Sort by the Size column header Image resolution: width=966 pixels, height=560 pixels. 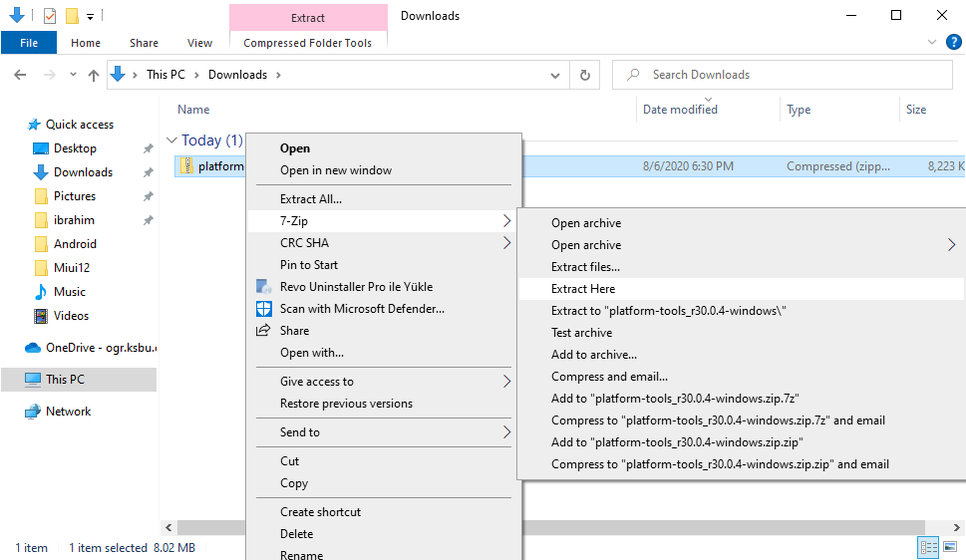coord(916,109)
